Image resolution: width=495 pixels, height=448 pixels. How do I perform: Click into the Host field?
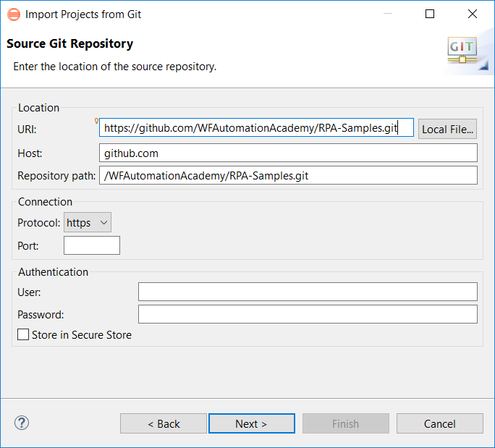[288, 153]
